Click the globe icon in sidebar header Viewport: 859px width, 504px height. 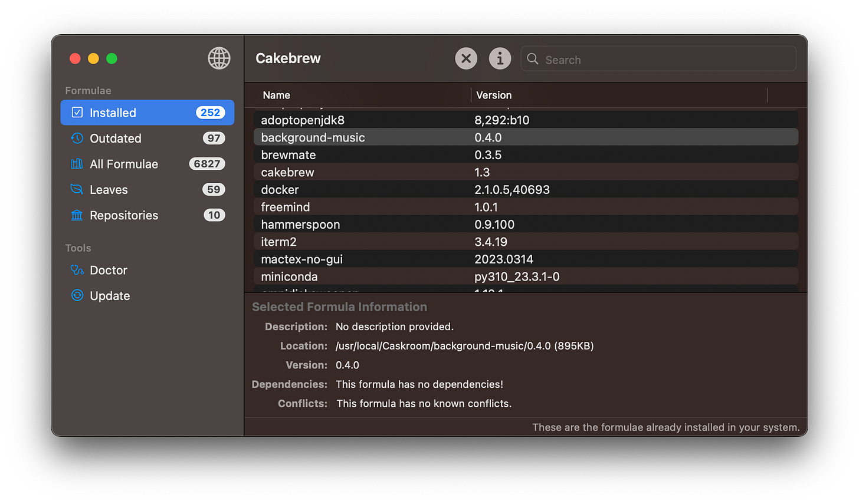tap(219, 58)
